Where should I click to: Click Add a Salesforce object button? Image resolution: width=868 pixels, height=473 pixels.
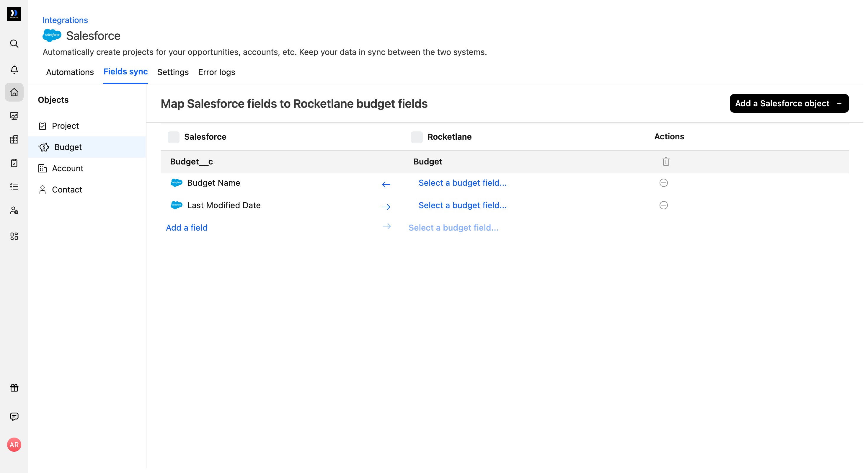coord(789,103)
